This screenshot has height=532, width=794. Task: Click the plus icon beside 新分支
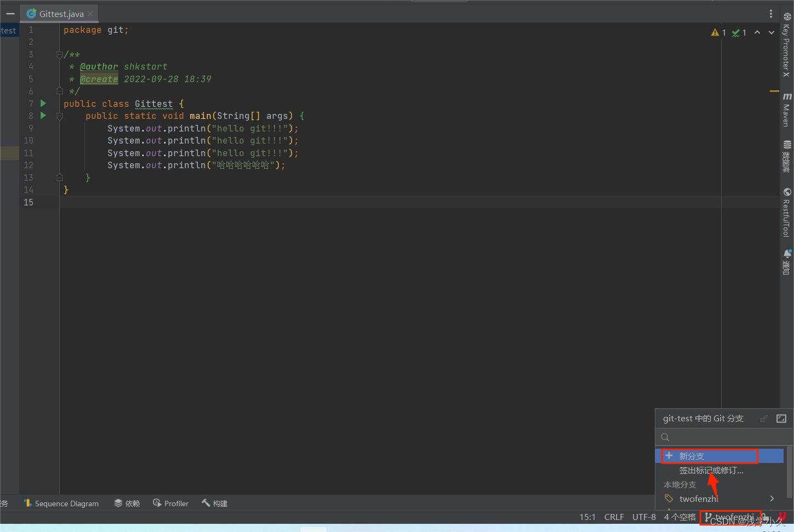[669, 456]
